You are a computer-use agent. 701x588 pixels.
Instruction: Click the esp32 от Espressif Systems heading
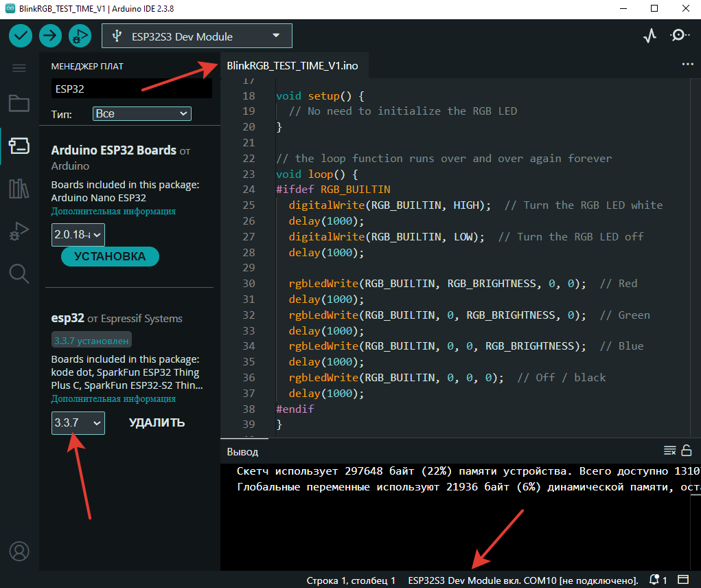pyautogui.click(x=117, y=318)
